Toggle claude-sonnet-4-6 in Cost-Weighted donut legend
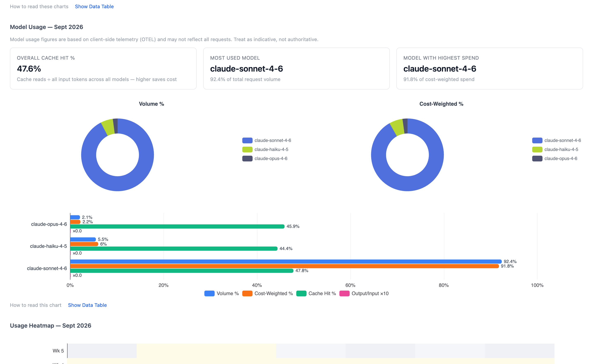This screenshot has height=364, width=593. point(556,140)
